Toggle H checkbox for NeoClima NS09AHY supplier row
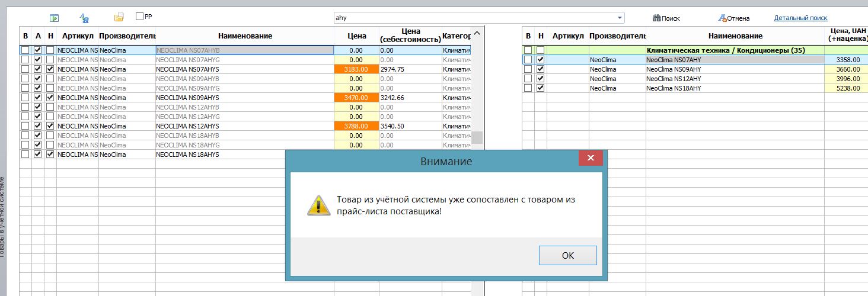Screen dimensions: 868x296 coord(540,69)
